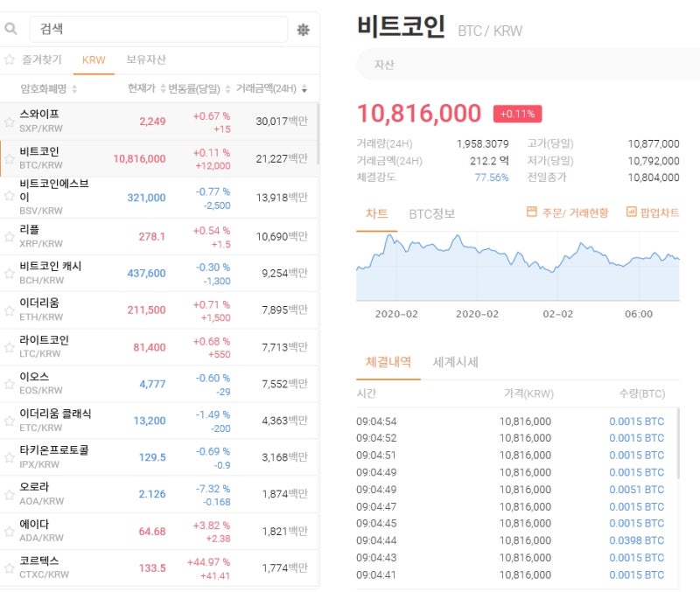700x592 pixels.
Task: Favorite the 비트코인 BTC star
Action: [10, 159]
